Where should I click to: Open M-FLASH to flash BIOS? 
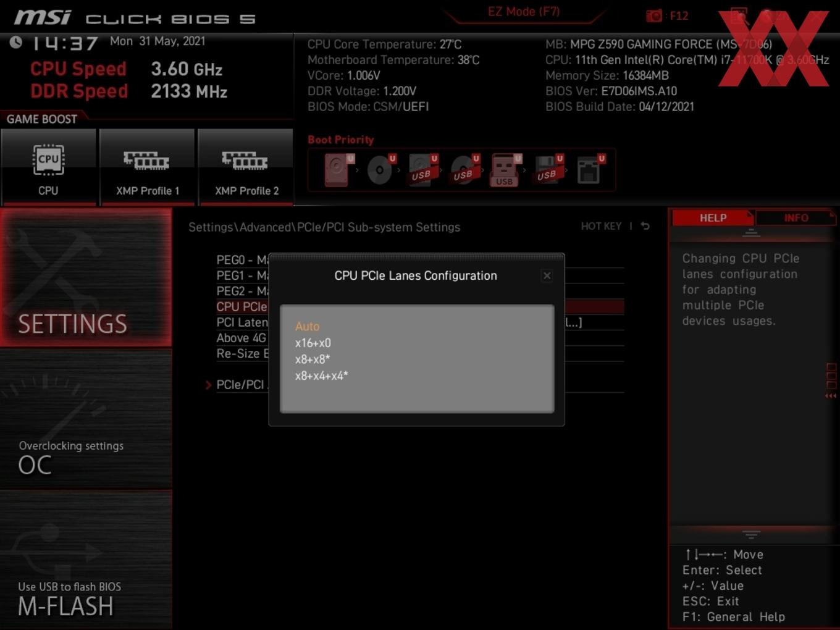click(86, 561)
